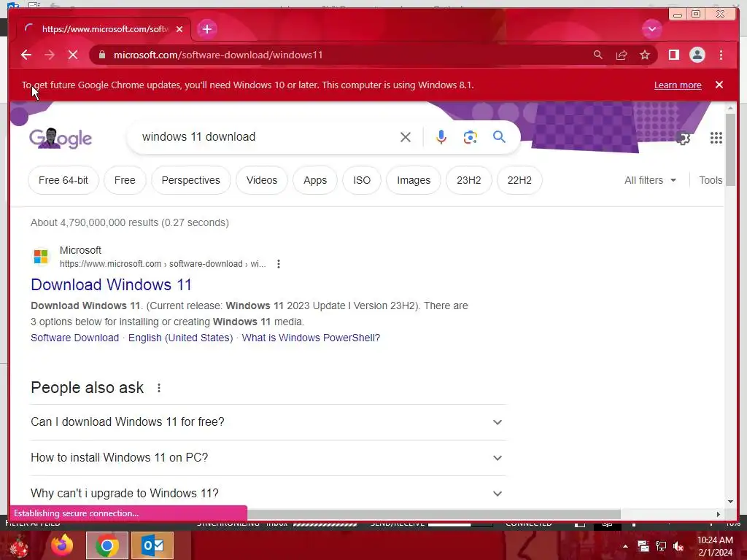This screenshot has height=560, width=747.
Task: Open tab search dropdown chevron
Action: (651, 29)
